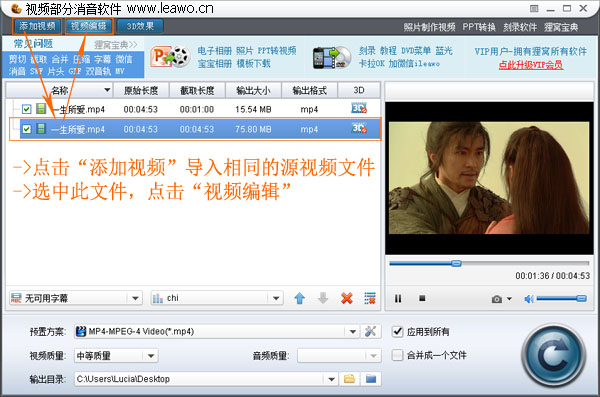Open the title bar menu icon
The image size is (600, 397).
534,8
